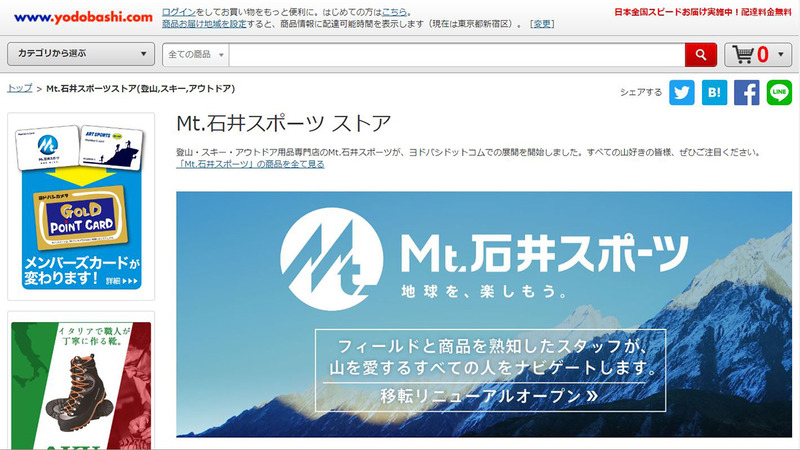Click the Mt.石井スポーツストア breadcrumb text
Viewport: 800px width, 450px height.
[141, 88]
